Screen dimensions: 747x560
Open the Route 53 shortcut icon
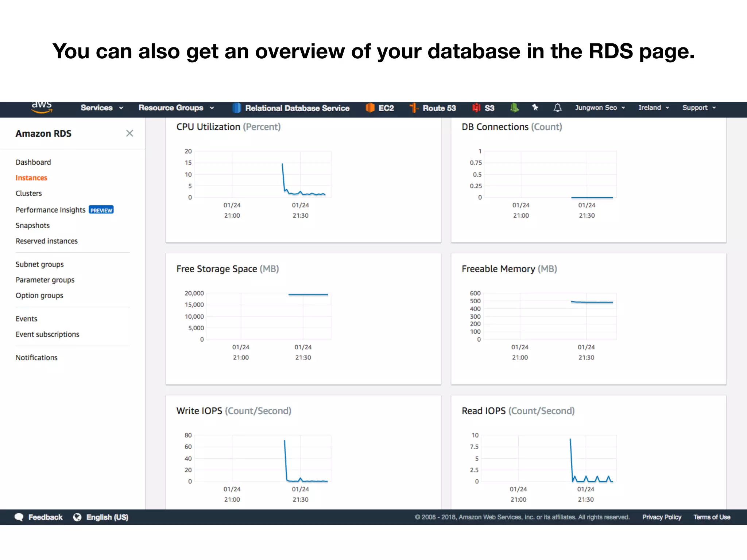pos(414,108)
